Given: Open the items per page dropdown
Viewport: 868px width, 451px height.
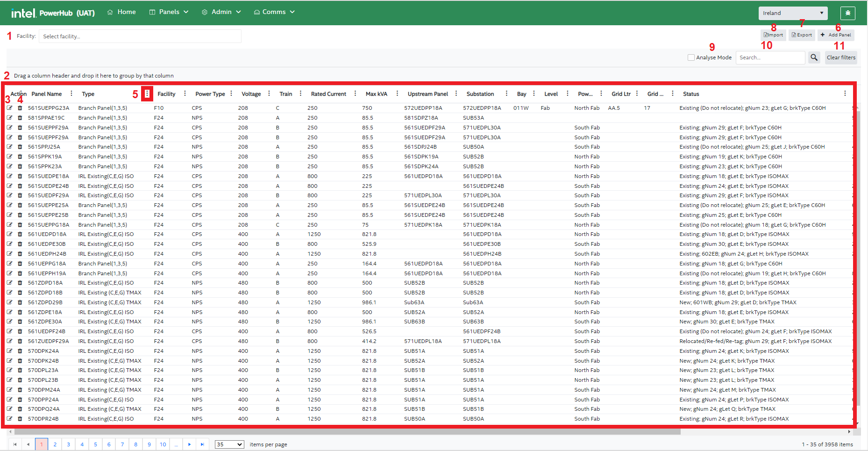Looking at the screenshot, I should [x=229, y=444].
